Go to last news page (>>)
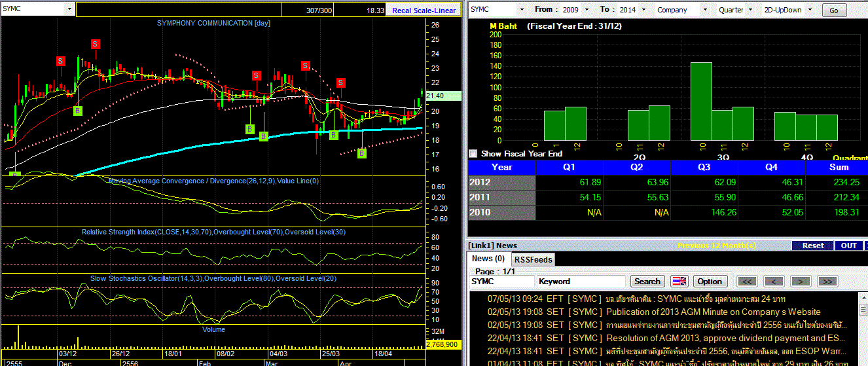 click(x=827, y=281)
